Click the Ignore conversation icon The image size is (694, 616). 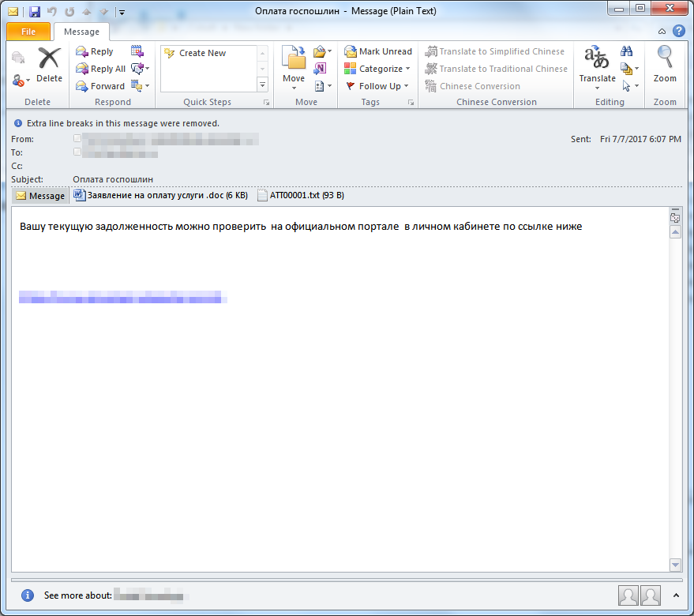pos(17,58)
